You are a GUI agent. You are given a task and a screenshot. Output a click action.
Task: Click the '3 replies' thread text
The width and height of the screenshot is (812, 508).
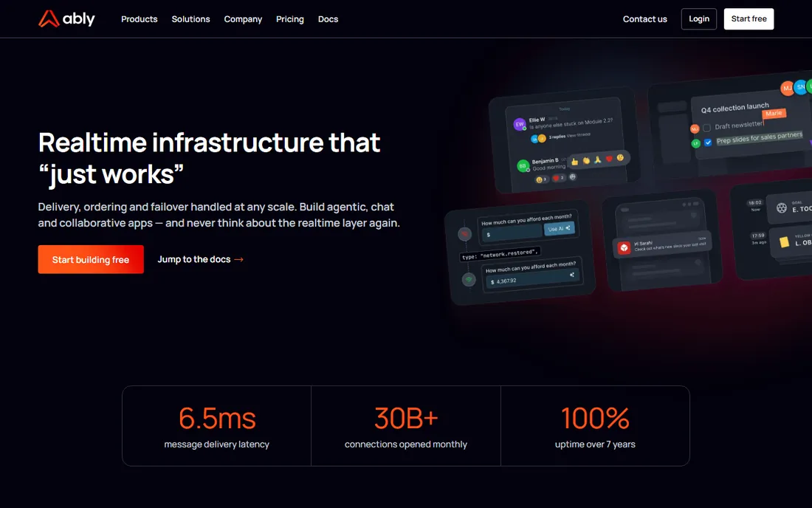coord(557,137)
